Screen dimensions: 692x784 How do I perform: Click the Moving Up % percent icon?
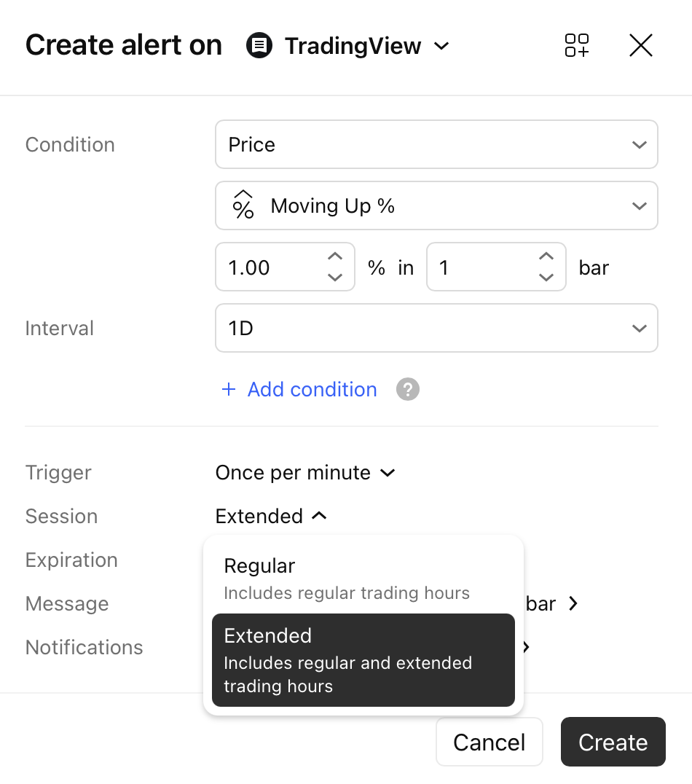[x=243, y=205]
